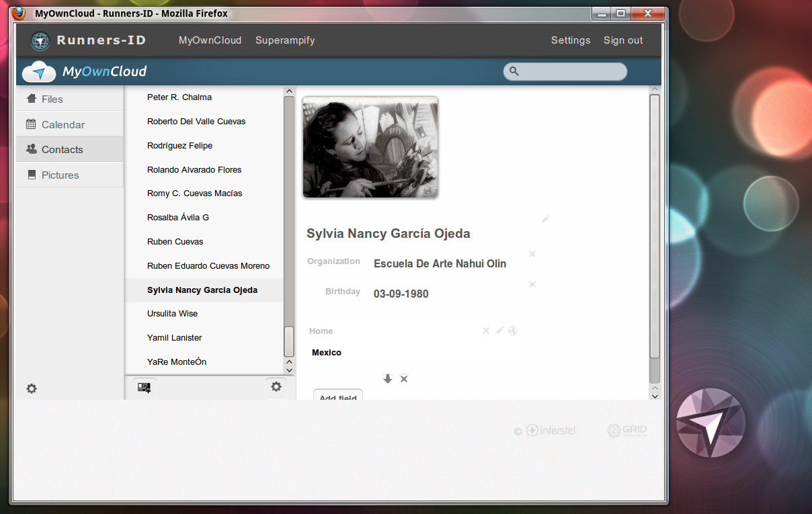Click the contact photo thumbnail

(x=370, y=147)
